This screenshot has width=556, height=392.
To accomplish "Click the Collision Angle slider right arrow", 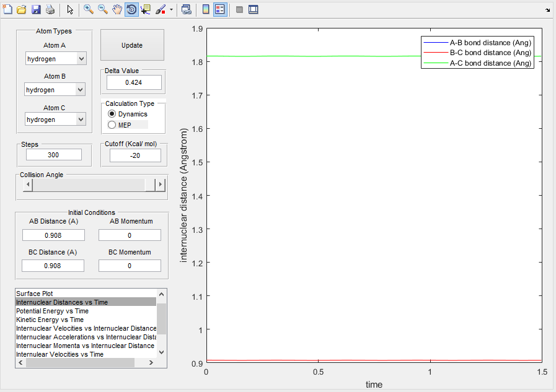I will [x=161, y=185].
